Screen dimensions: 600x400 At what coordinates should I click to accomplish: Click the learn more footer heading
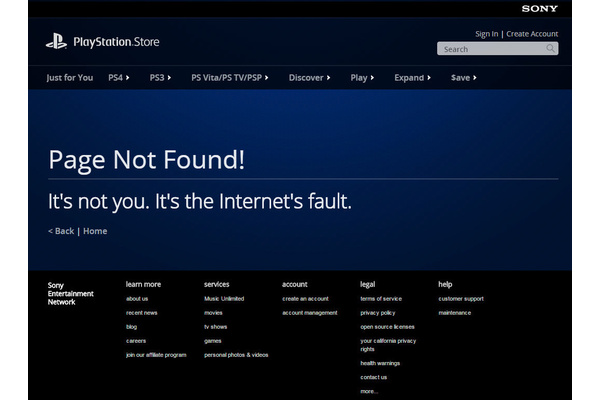point(143,284)
